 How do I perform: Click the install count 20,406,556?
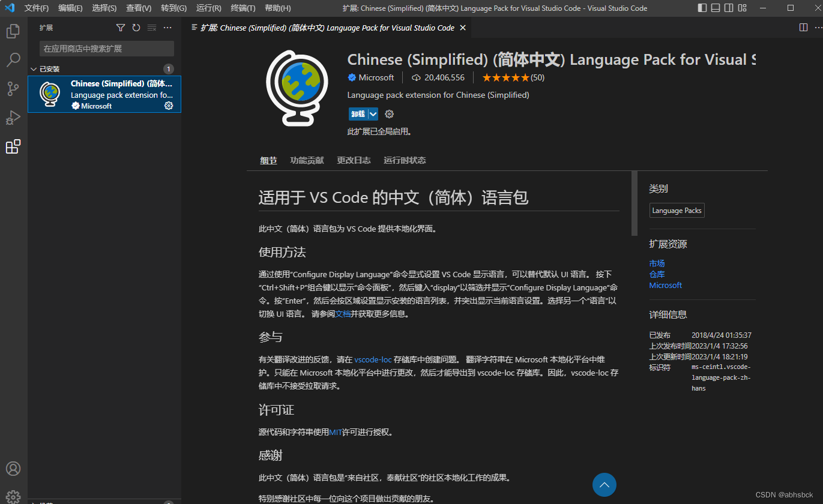(x=438, y=77)
